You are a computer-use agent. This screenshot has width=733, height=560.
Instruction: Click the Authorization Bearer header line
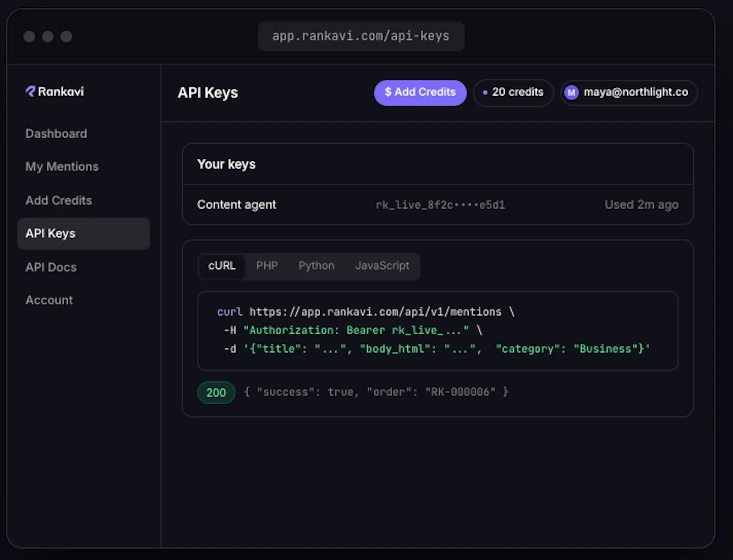[353, 331]
